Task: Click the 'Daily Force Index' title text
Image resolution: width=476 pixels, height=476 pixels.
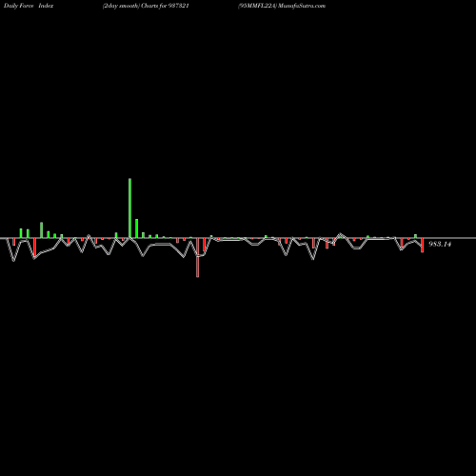Action: tap(29, 6)
